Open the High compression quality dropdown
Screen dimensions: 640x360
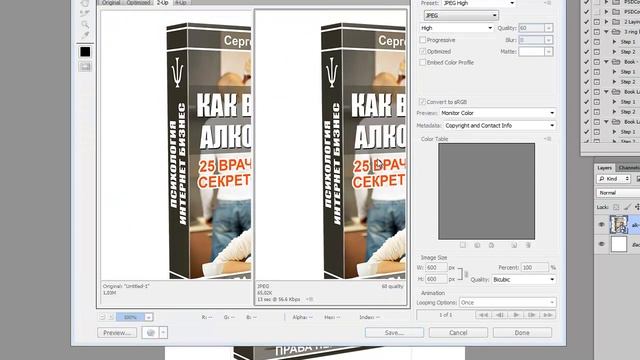pyautogui.click(x=456, y=28)
